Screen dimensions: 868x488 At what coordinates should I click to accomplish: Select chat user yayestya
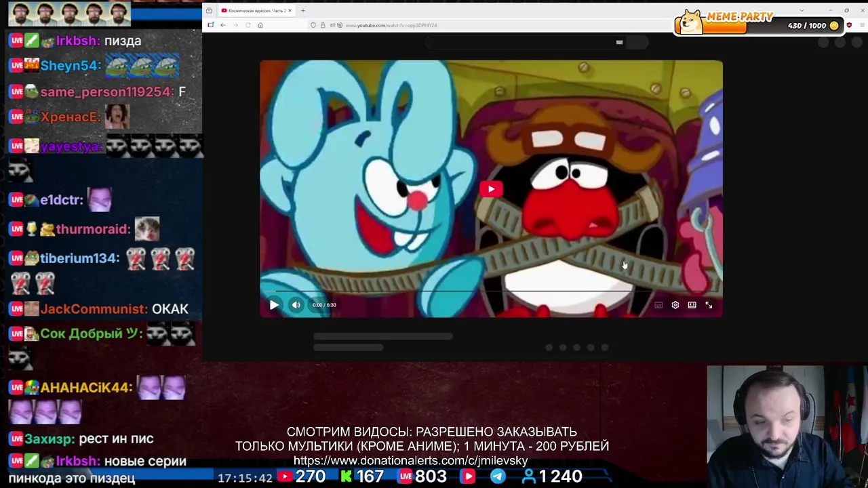(71, 146)
